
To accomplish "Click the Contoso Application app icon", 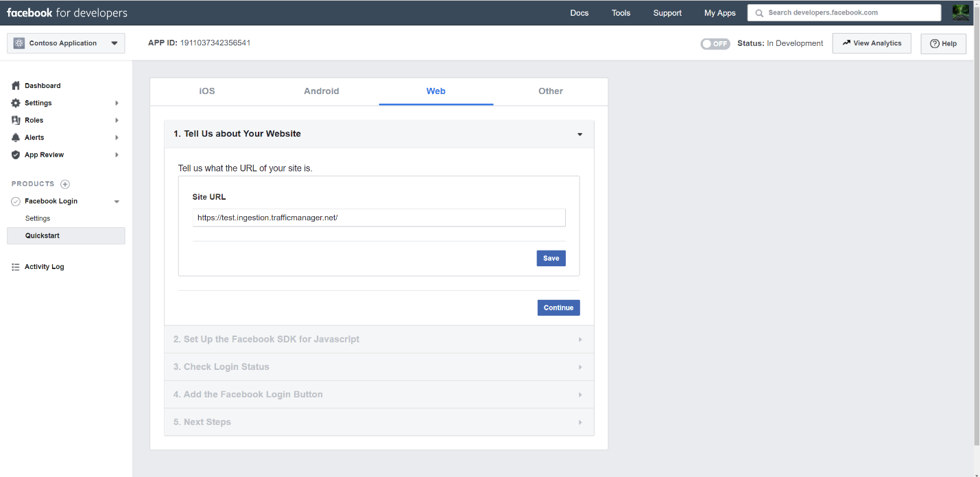I will point(19,43).
